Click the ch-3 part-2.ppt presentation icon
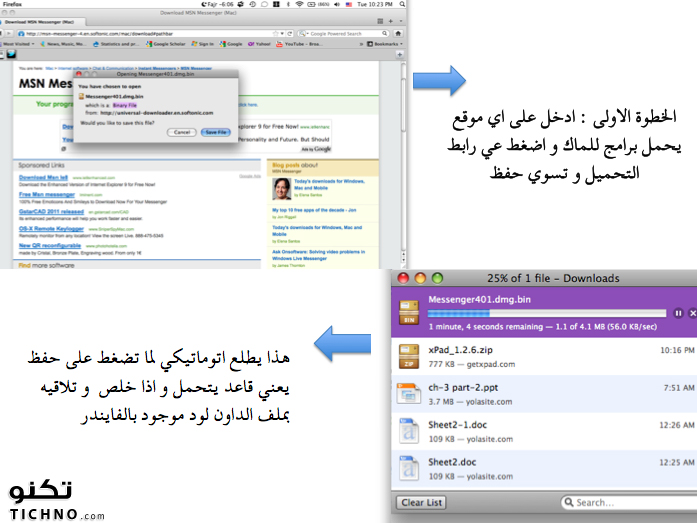The height and width of the screenshot is (523, 697). (409, 394)
